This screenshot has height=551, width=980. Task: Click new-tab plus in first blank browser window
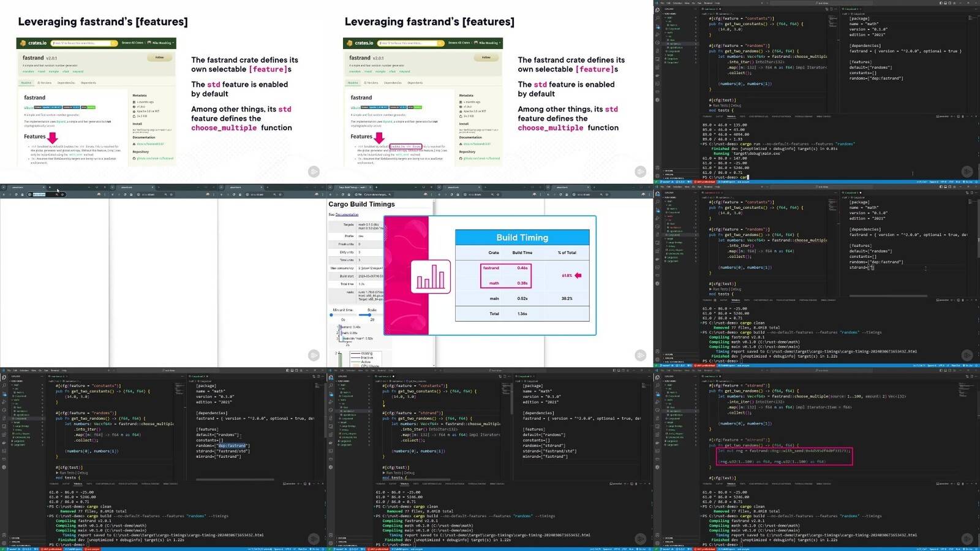(x=50, y=187)
